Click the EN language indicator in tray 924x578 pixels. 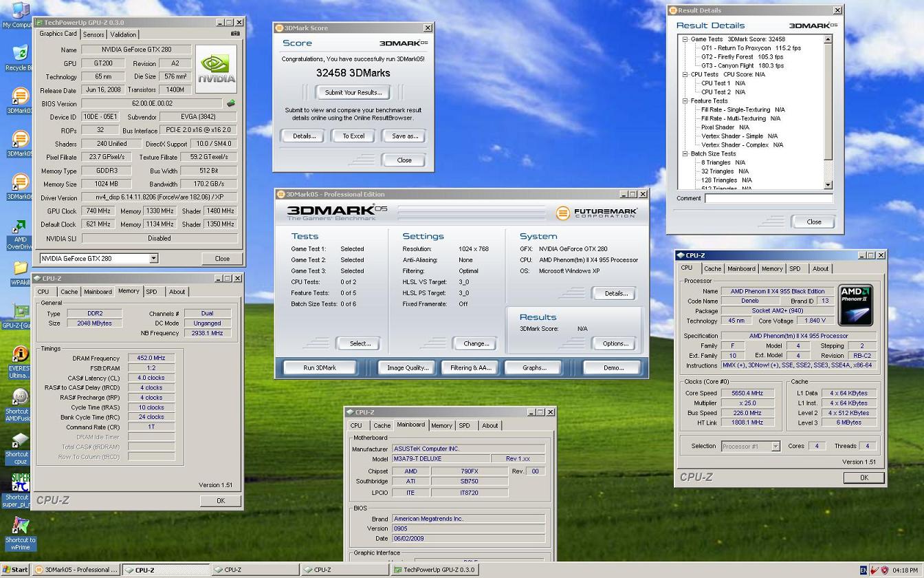click(863, 570)
